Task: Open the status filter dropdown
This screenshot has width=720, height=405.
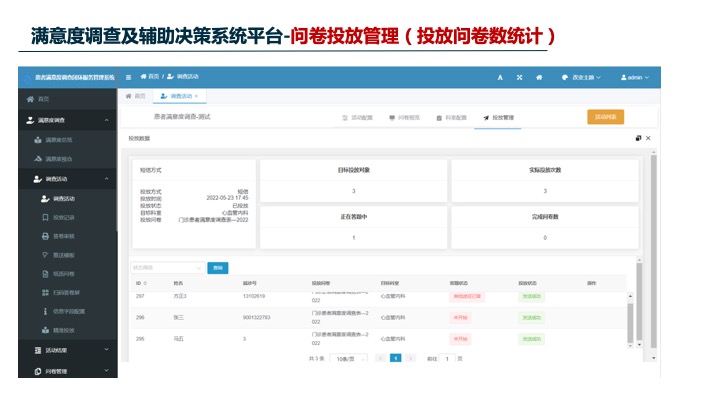Action: (168, 268)
